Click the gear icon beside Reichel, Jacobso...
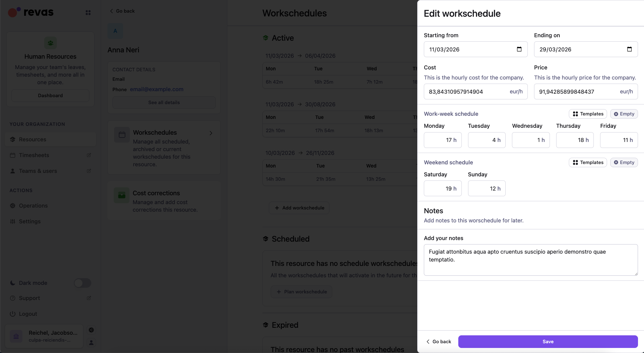The width and height of the screenshot is (644, 353). pyautogui.click(x=91, y=330)
